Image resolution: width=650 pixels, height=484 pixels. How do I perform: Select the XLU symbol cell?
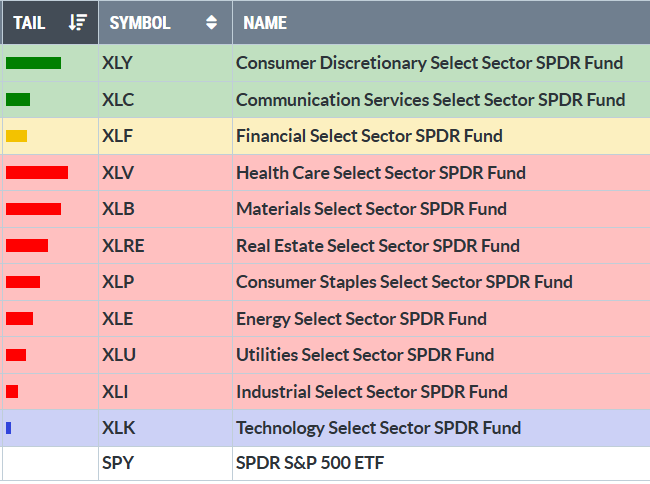(118, 355)
